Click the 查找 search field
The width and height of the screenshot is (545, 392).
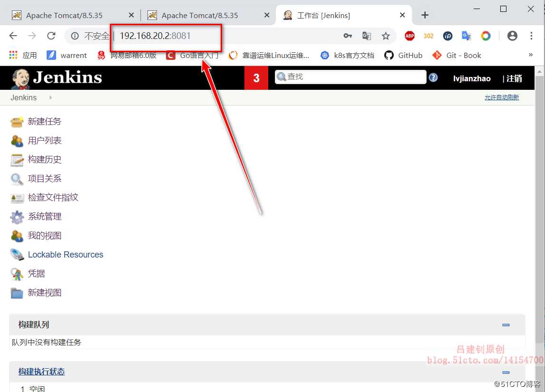coord(350,76)
